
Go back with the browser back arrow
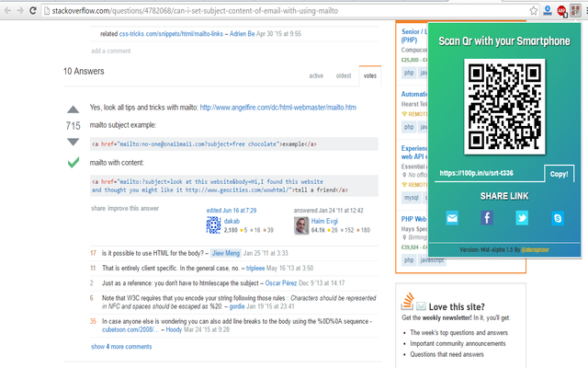[7, 10]
